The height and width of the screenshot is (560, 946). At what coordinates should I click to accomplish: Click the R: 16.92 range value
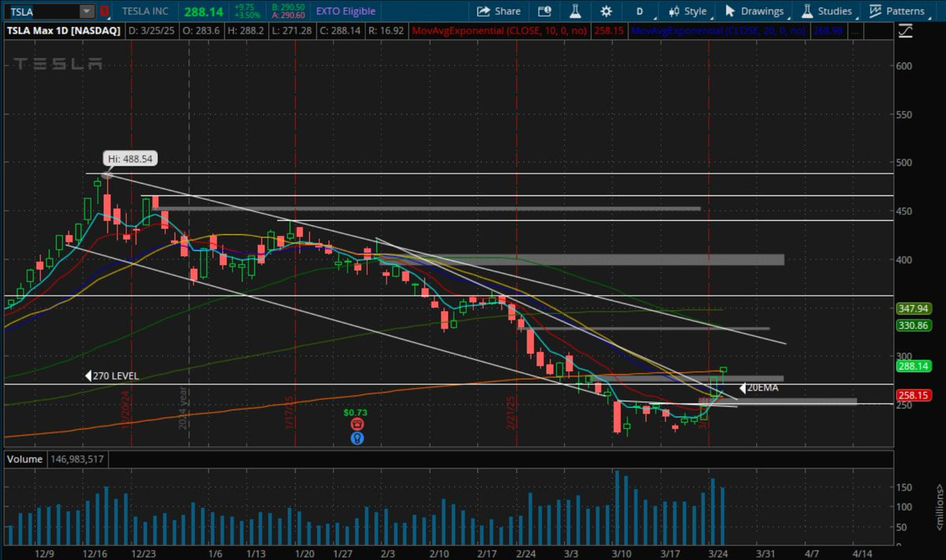tap(386, 31)
